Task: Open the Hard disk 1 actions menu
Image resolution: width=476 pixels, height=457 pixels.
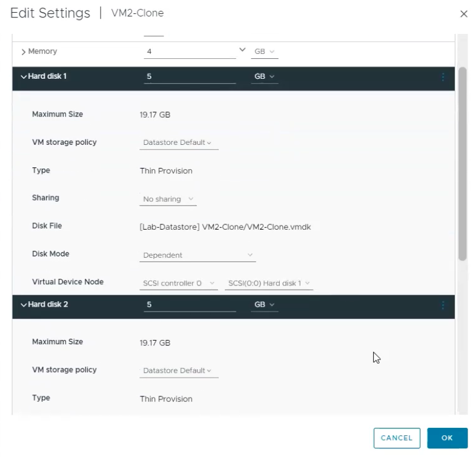Action: [x=443, y=77]
